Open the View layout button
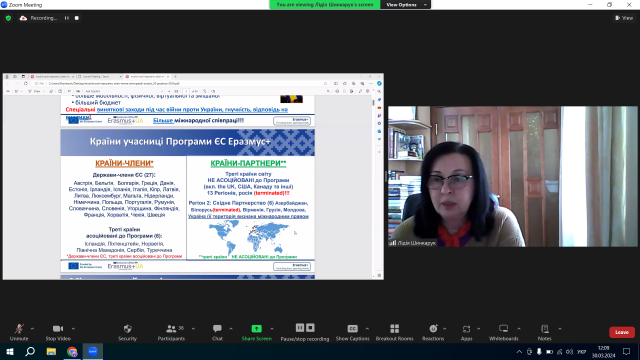Viewport: 640px width, 360px height. click(624, 18)
